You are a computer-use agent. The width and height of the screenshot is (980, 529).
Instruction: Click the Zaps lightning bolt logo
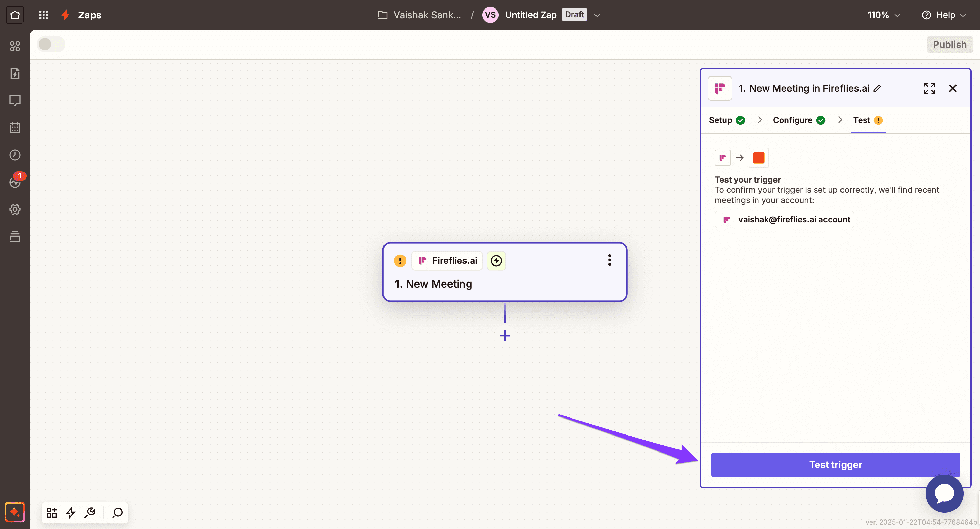coord(65,15)
